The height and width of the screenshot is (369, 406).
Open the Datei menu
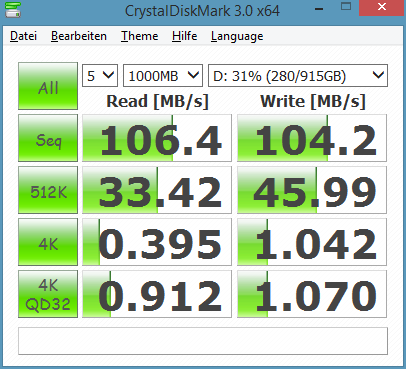point(23,36)
